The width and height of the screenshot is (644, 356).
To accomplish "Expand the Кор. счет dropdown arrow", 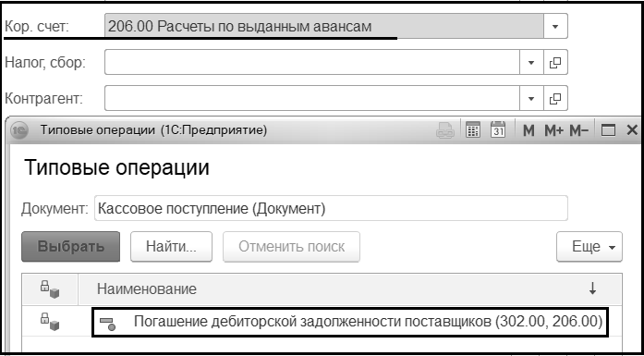I will (555, 26).
